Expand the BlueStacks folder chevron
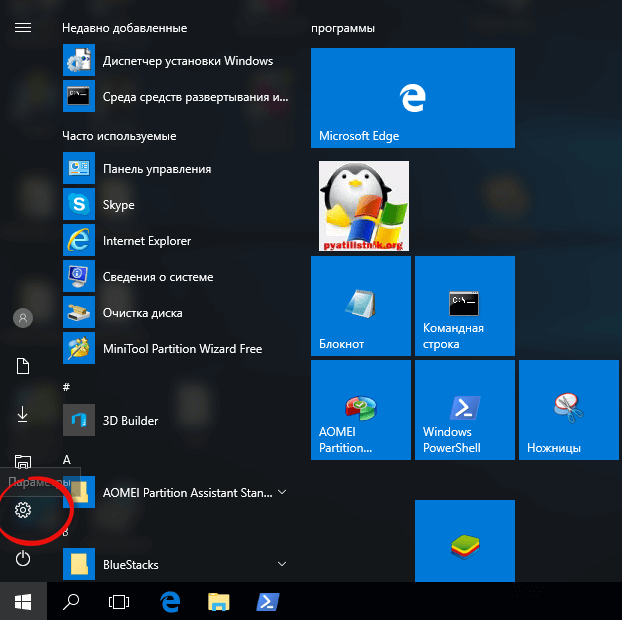Viewport: 622px width, 620px height. 282,564
